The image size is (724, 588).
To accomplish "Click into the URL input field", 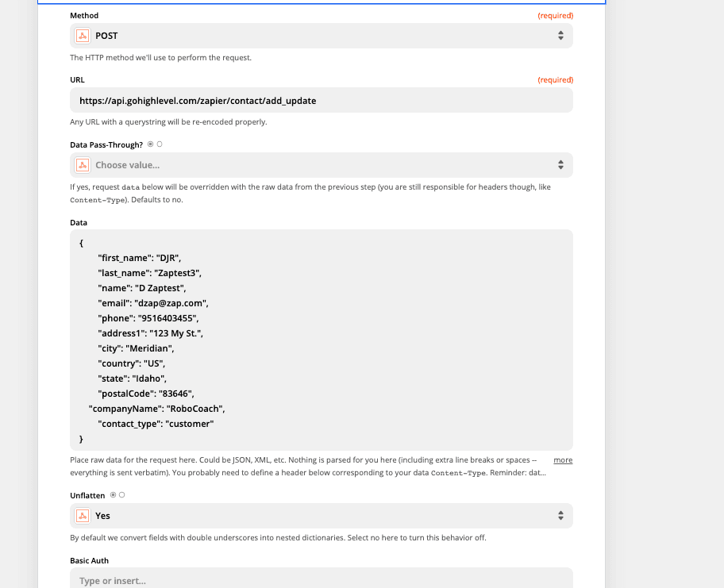I will coord(322,100).
